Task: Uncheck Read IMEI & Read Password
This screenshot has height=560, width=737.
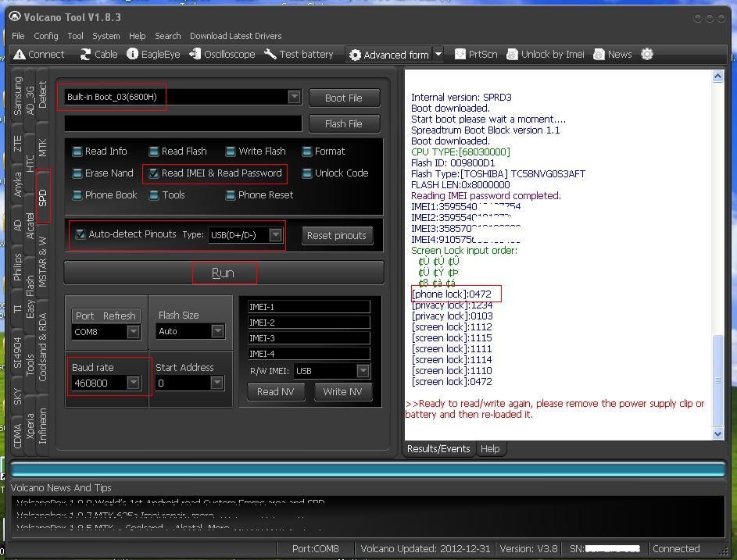Action: 154,173
